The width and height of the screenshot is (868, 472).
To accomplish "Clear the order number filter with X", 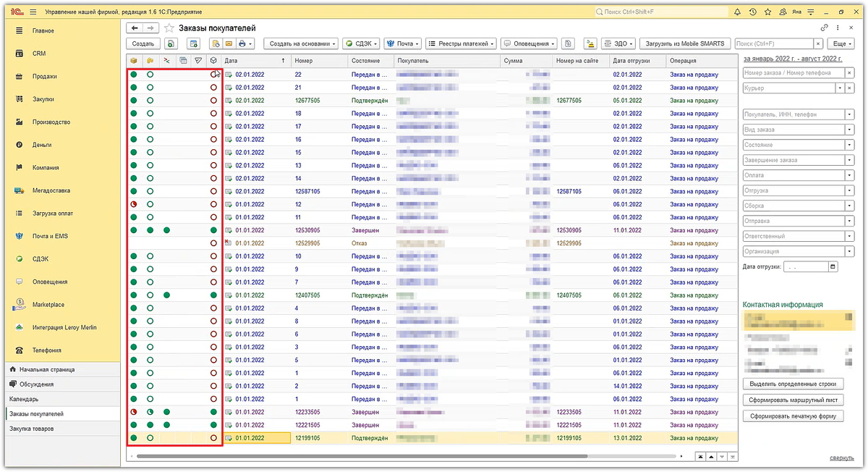I will [849, 72].
